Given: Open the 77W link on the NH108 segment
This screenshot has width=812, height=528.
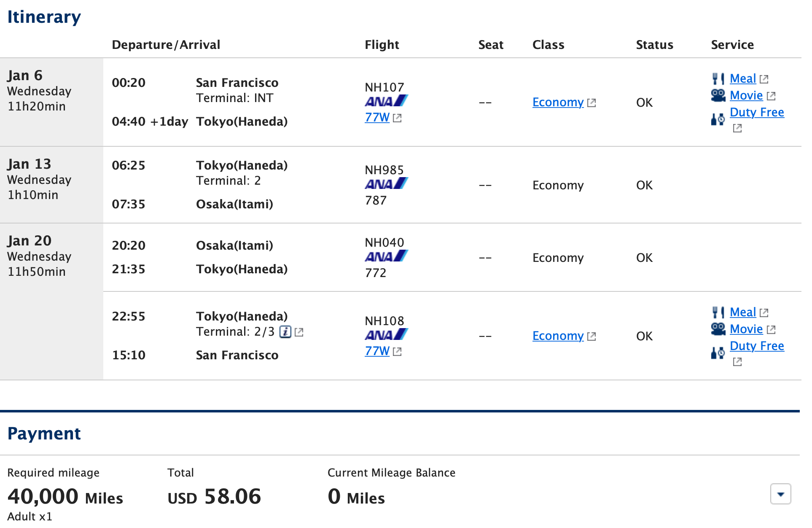Looking at the screenshot, I should point(376,351).
